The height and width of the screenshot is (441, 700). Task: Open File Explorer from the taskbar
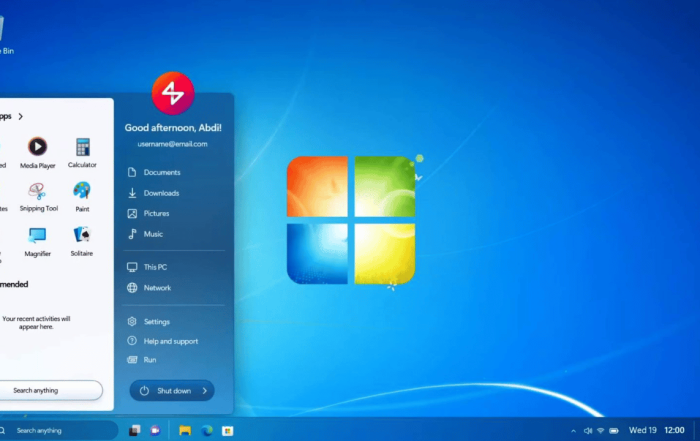coord(185,430)
